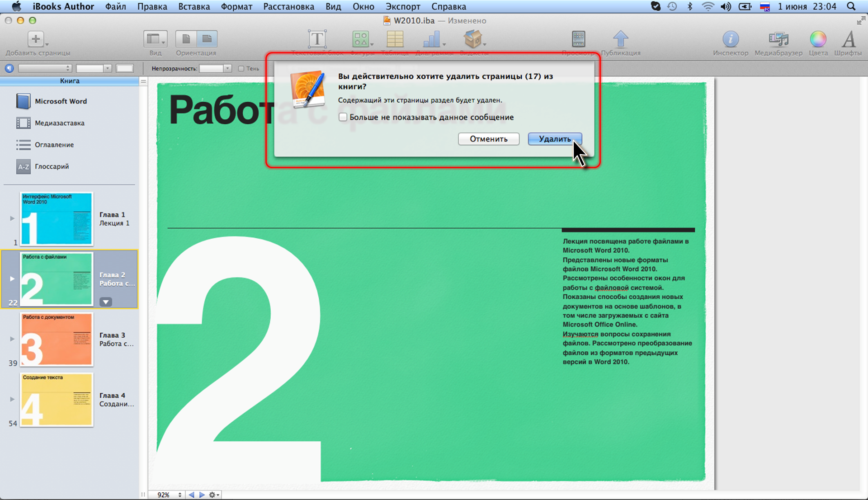Click the Add Pages toolbar icon
Image resolution: width=868 pixels, height=500 pixels.
[36, 39]
